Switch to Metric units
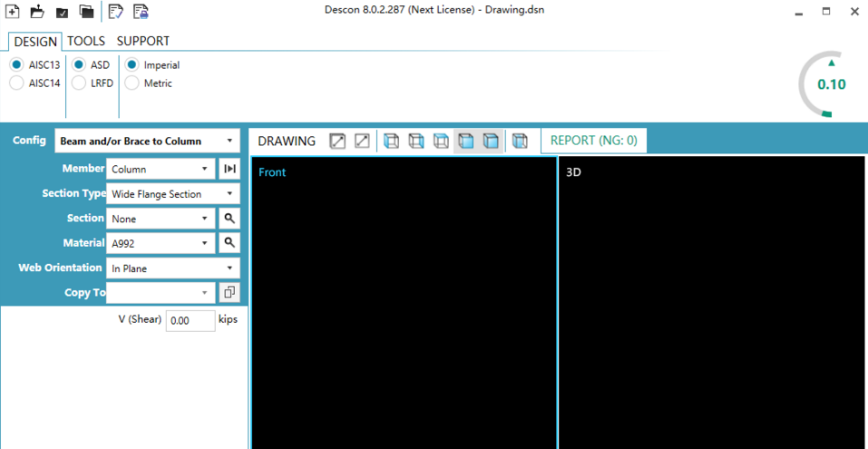Screen dimensions: 868x449 132,83
